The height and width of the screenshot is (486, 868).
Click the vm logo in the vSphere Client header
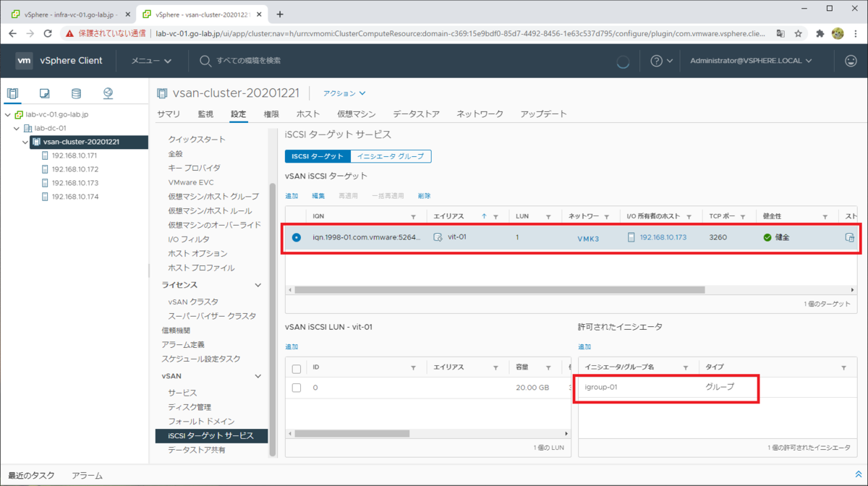(24, 61)
